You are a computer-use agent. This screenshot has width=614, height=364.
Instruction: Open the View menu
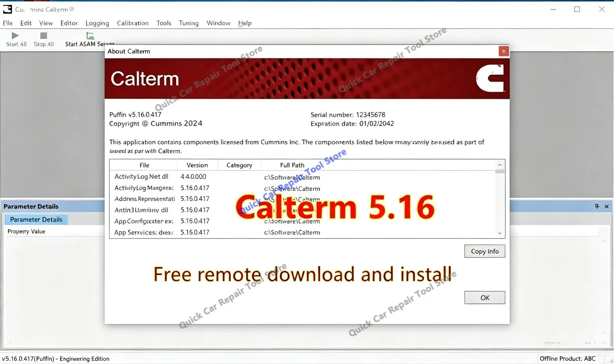(x=46, y=23)
